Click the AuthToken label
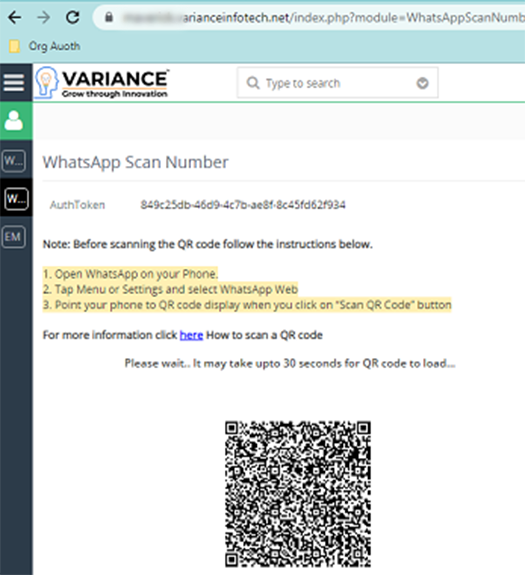The width and height of the screenshot is (525, 575). tap(77, 205)
